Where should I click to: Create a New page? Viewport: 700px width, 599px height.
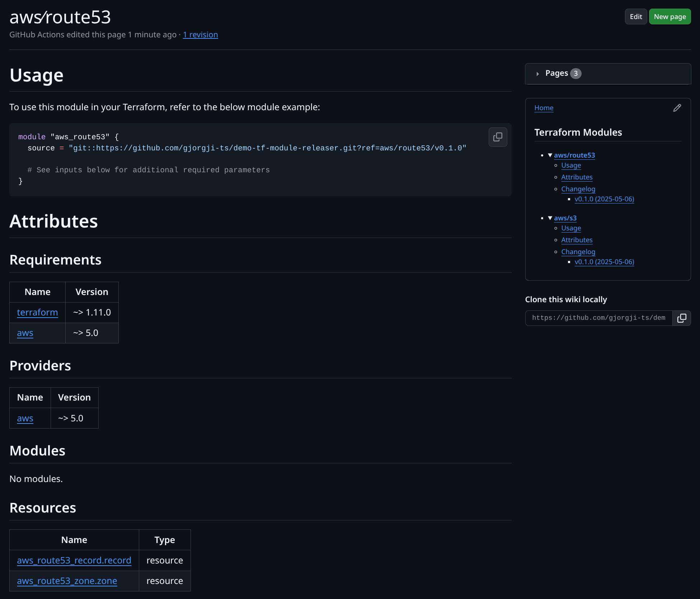click(670, 17)
